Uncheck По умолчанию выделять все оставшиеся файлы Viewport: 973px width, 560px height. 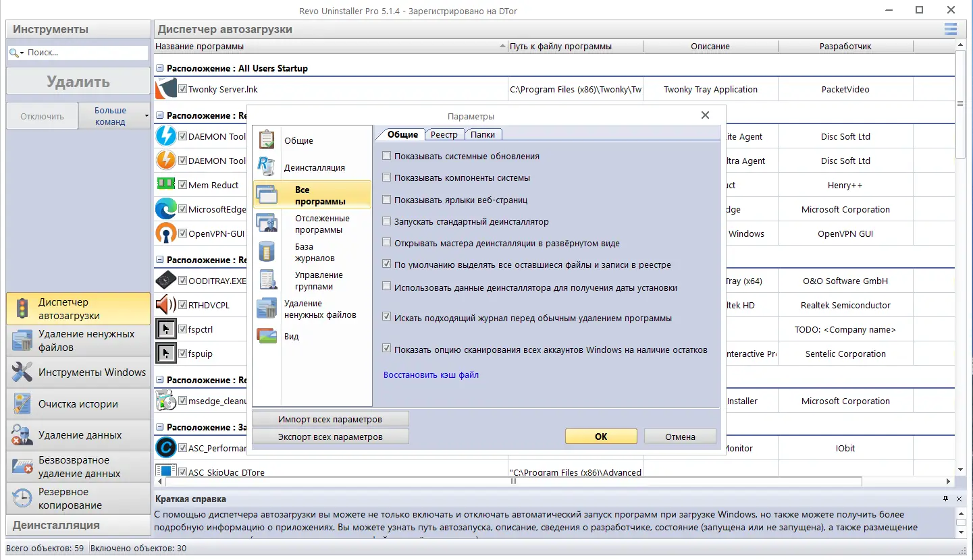pyautogui.click(x=387, y=264)
